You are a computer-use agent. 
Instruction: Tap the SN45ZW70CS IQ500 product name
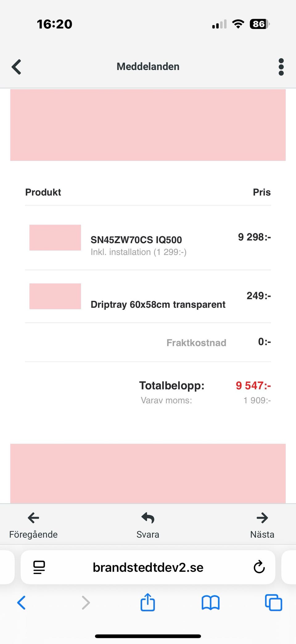[136, 240]
